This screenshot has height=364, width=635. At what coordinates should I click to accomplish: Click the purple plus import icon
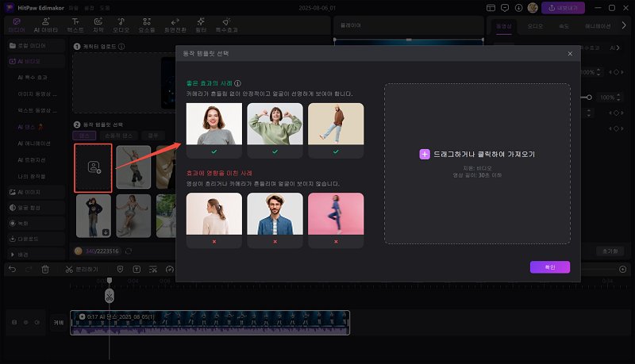425,154
